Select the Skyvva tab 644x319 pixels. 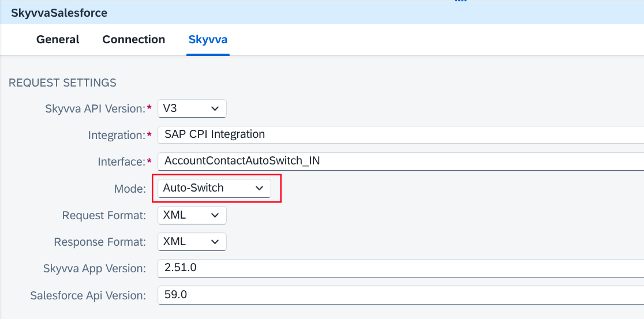click(x=208, y=39)
